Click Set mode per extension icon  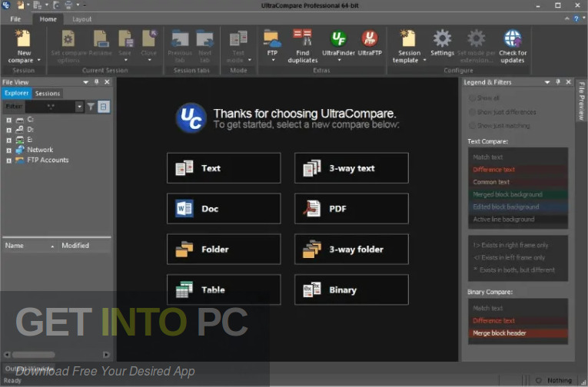(x=476, y=38)
